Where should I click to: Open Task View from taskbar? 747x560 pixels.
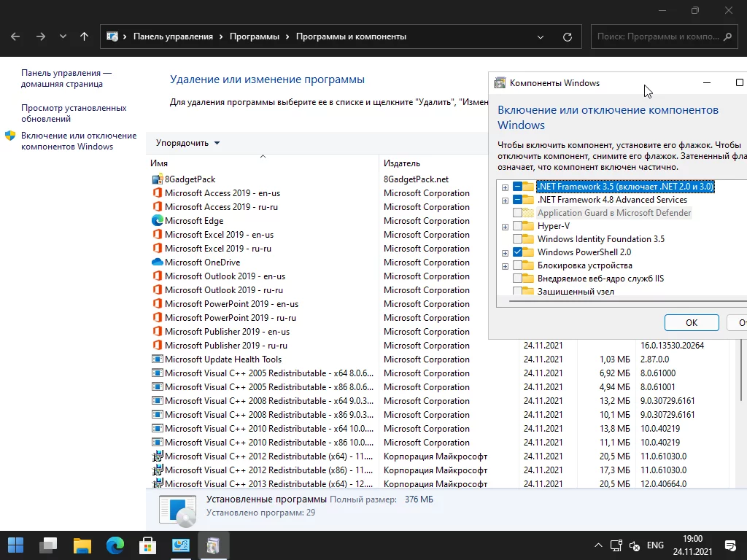pos(48,545)
